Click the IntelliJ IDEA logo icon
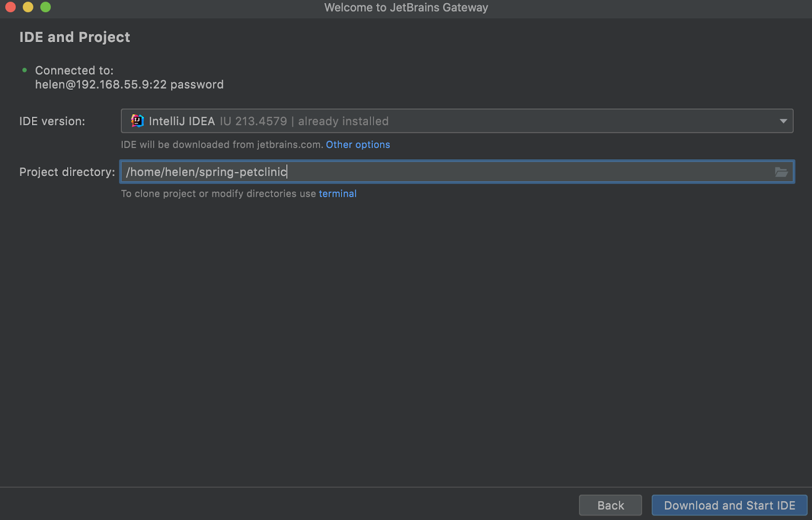 pyautogui.click(x=137, y=121)
